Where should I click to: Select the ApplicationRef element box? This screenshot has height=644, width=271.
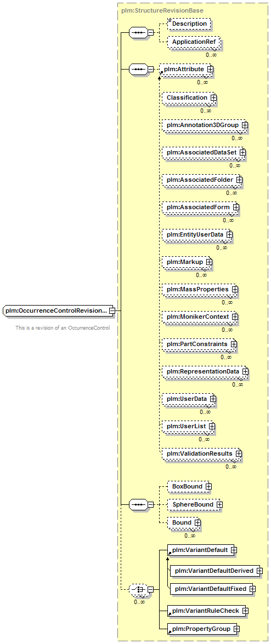tap(194, 42)
